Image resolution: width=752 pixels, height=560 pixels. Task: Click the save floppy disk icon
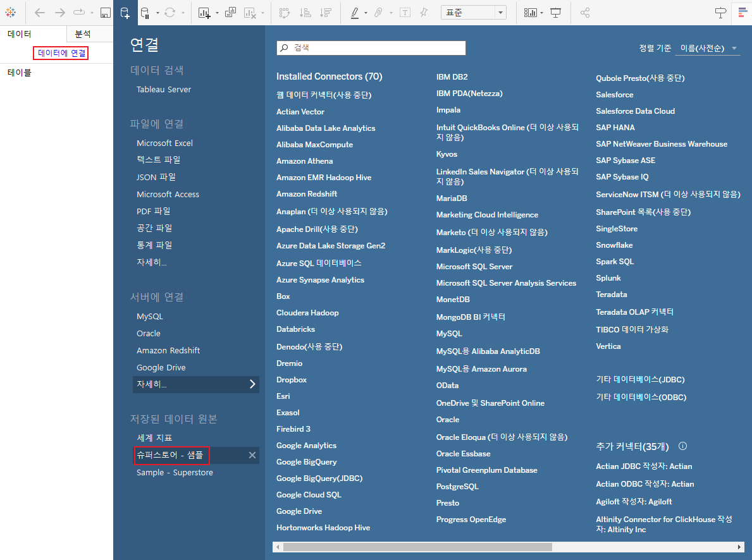tap(106, 13)
